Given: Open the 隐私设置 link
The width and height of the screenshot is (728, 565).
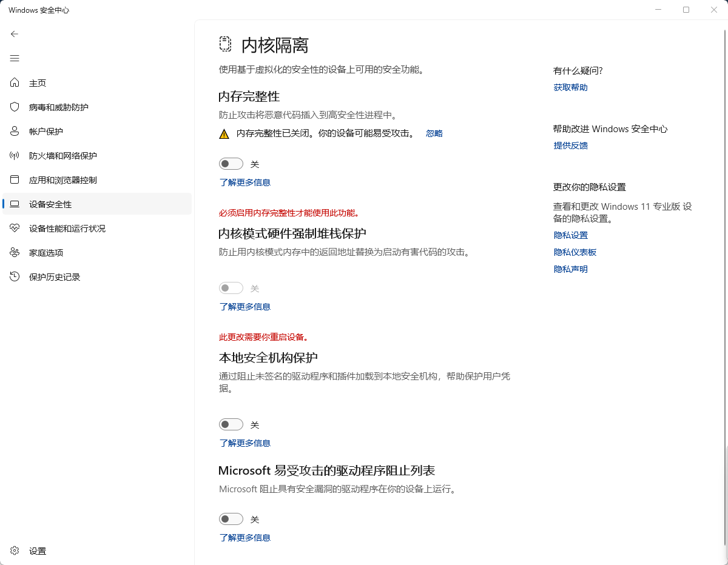Looking at the screenshot, I should click(571, 235).
